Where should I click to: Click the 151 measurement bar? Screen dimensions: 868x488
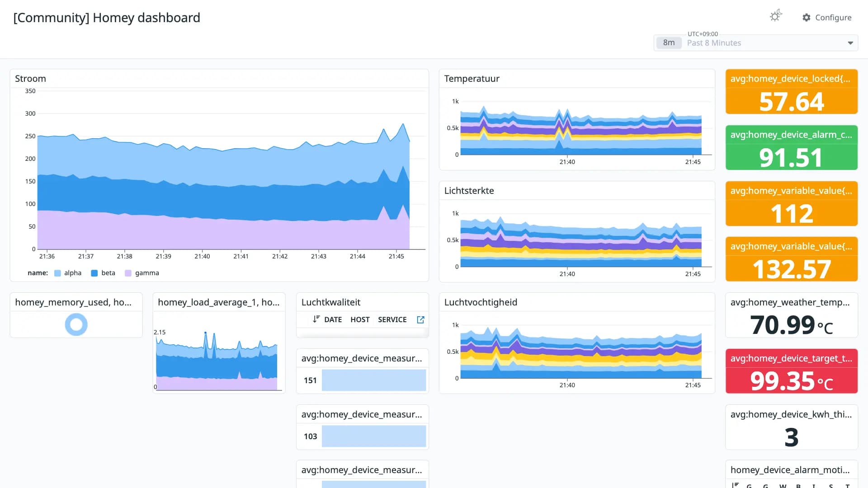373,380
